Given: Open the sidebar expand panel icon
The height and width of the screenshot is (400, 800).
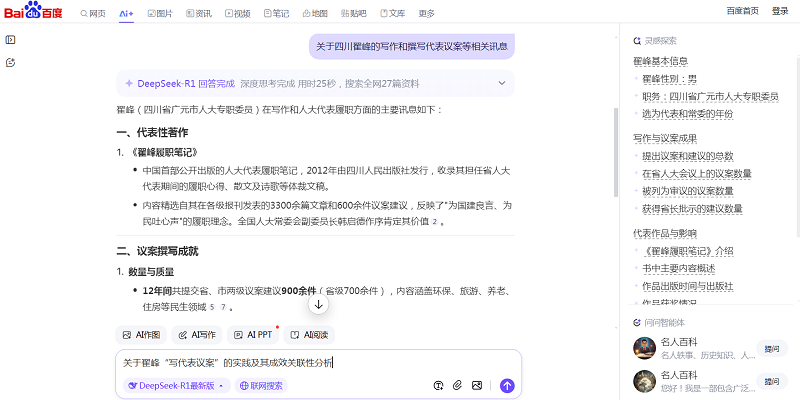Looking at the screenshot, I should [10, 40].
